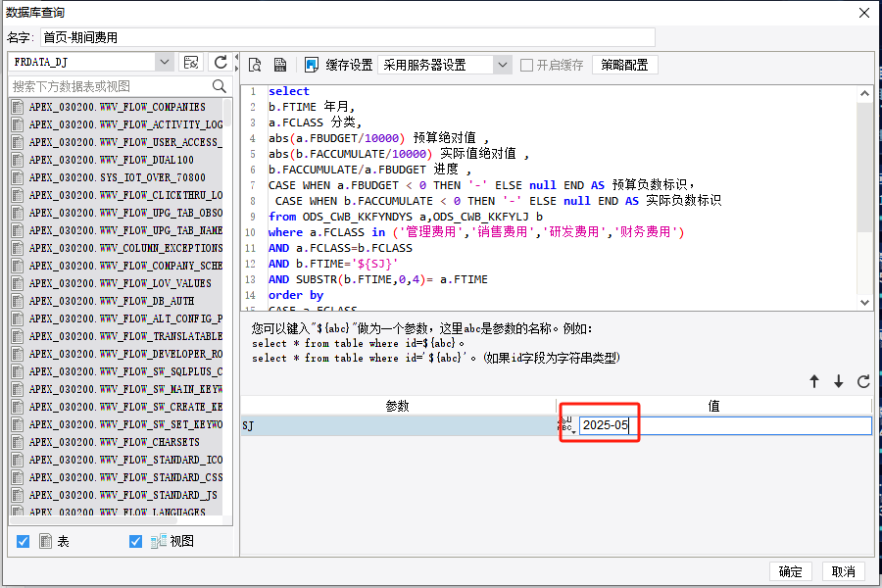Click the 缓存设置 label
The width and height of the screenshot is (882, 588).
349,66
